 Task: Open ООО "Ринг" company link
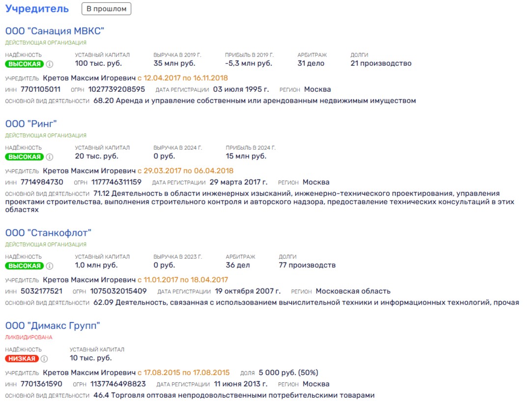pos(31,124)
